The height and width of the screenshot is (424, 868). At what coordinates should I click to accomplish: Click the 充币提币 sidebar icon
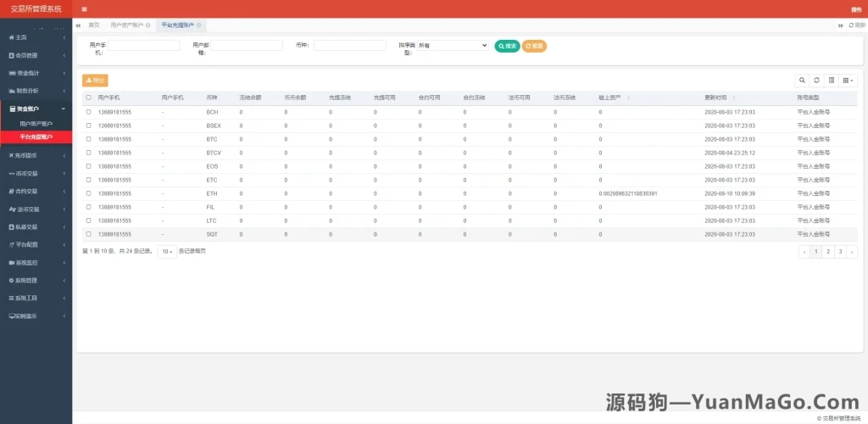point(12,155)
